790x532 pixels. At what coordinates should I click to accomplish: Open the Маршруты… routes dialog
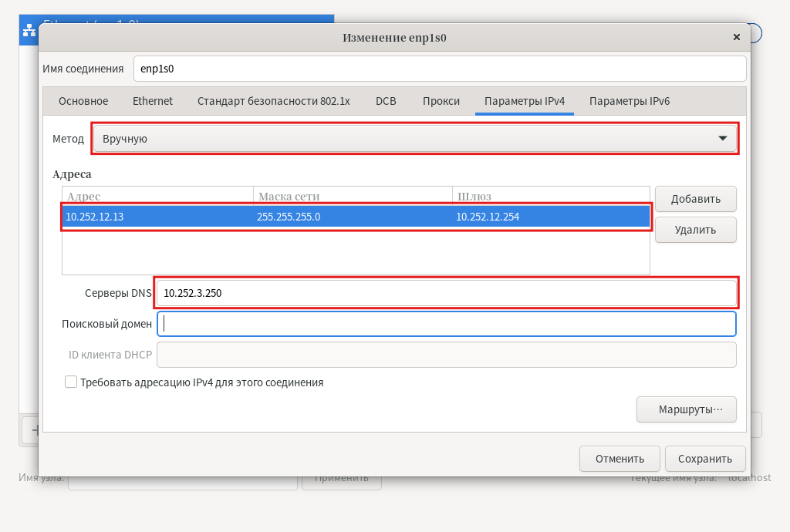pyautogui.click(x=686, y=409)
